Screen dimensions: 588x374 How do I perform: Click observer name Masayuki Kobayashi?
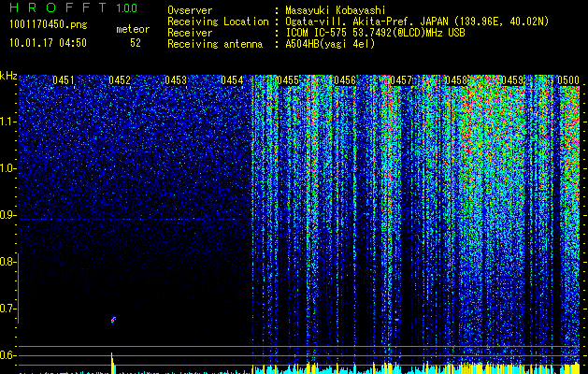(336, 10)
